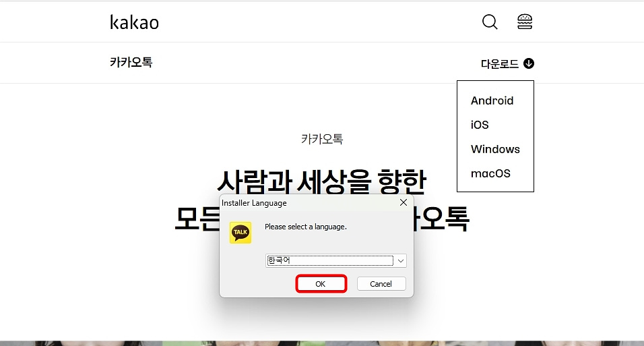
Task: Click the KakaoTalk TALK icon in dialog
Action: pos(240,233)
